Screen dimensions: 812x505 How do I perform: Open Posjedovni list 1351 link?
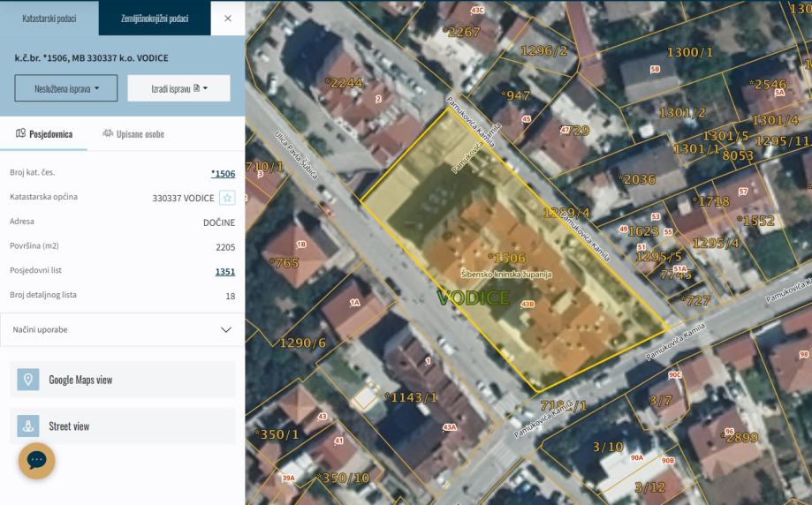(x=225, y=272)
